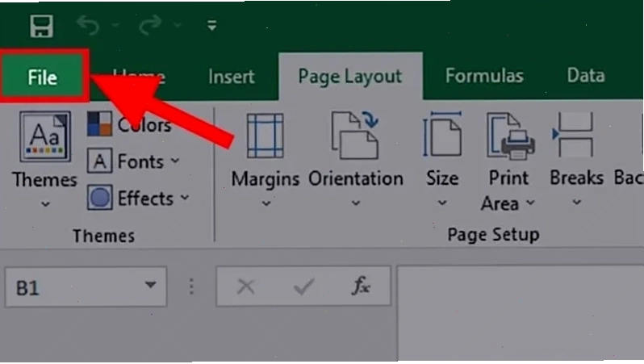Click the Undo arrow icon

pos(88,25)
